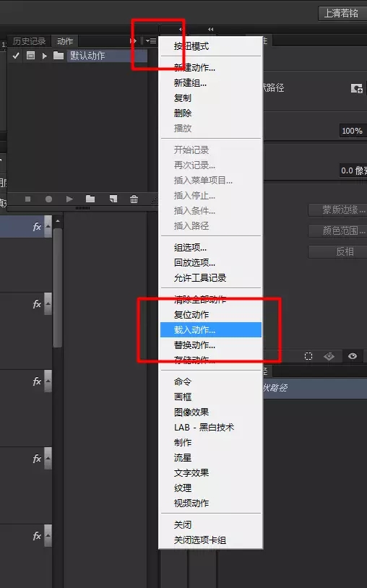Click the 上清若铭 workspace button
Screen dimensions: 367x588
tap(341, 13)
